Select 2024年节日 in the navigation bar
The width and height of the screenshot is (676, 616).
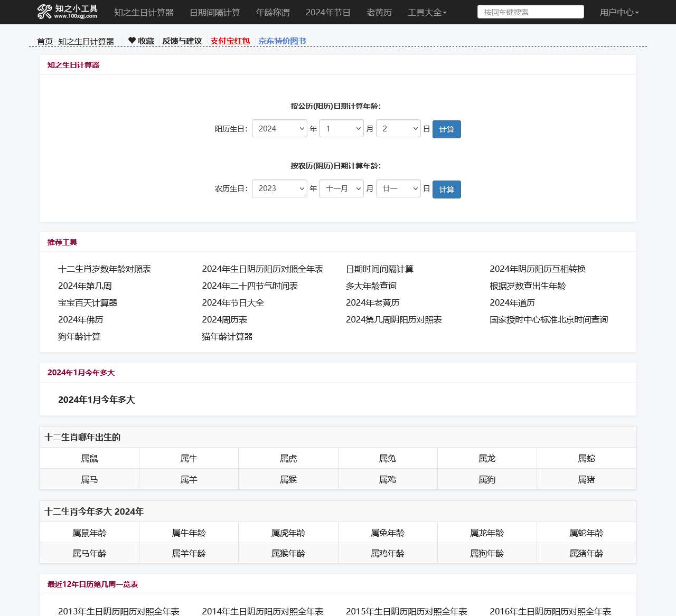pyautogui.click(x=328, y=12)
